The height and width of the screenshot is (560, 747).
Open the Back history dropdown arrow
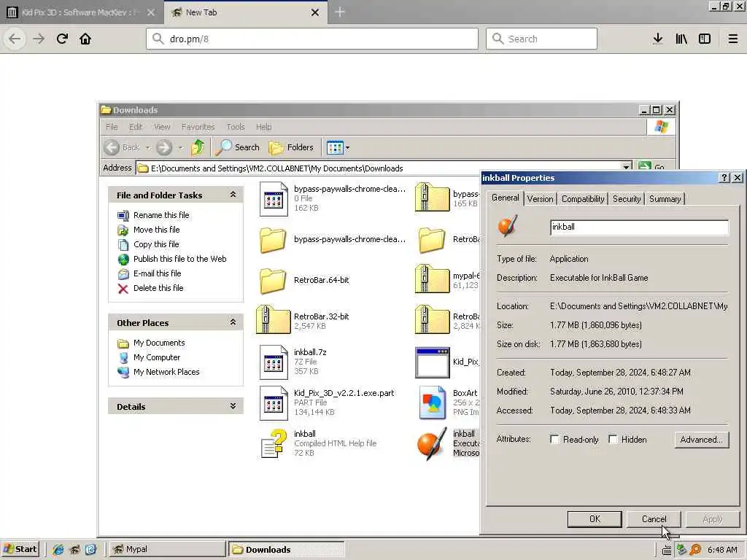[147, 148]
